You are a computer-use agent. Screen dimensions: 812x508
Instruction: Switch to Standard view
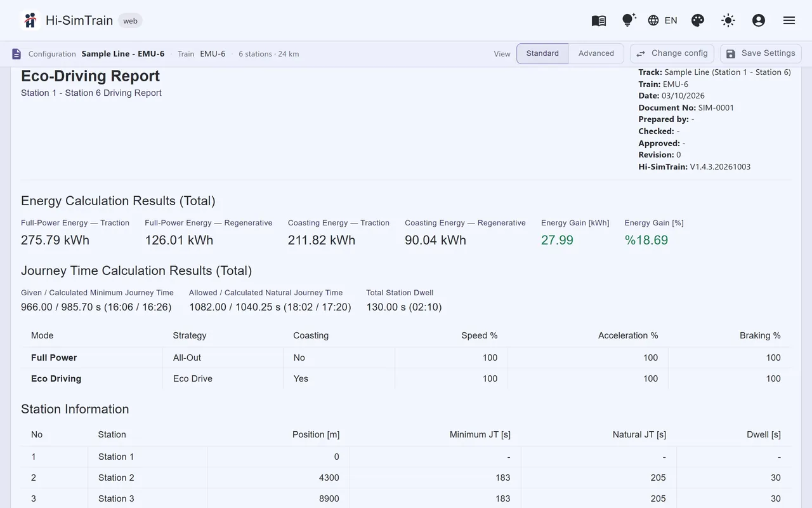click(x=542, y=53)
